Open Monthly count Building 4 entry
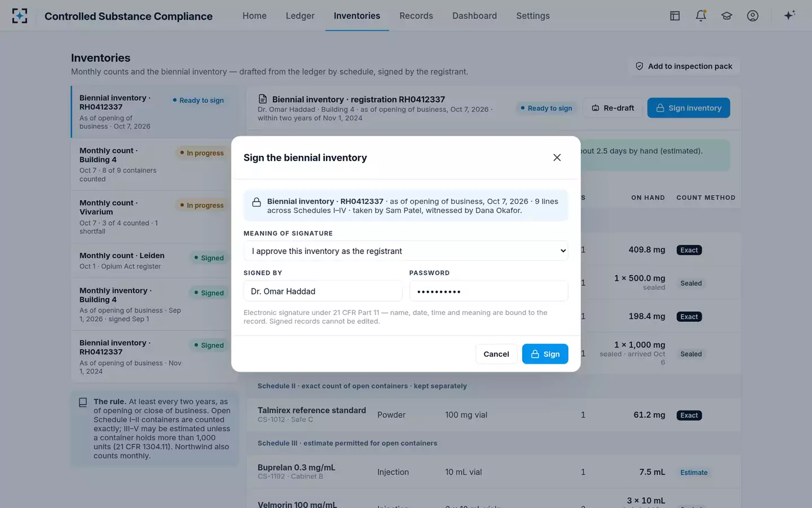Viewport: 812px width, 508px height. (x=155, y=164)
